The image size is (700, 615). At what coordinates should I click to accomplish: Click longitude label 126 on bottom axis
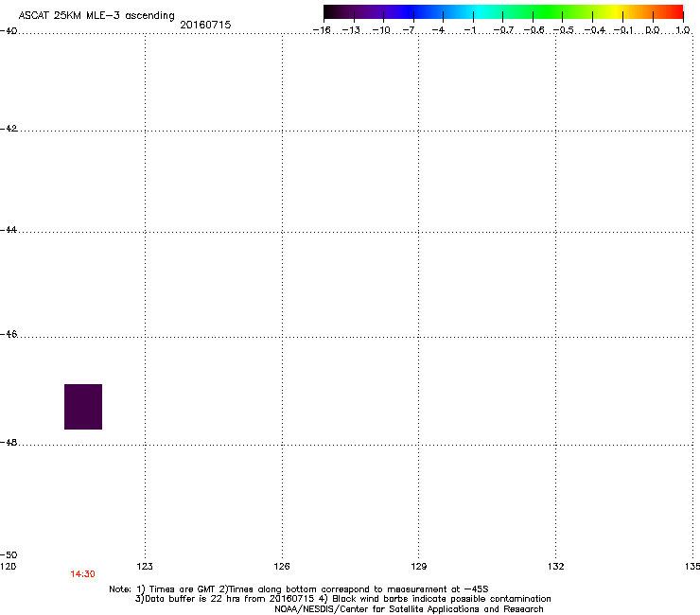[x=282, y=567]
